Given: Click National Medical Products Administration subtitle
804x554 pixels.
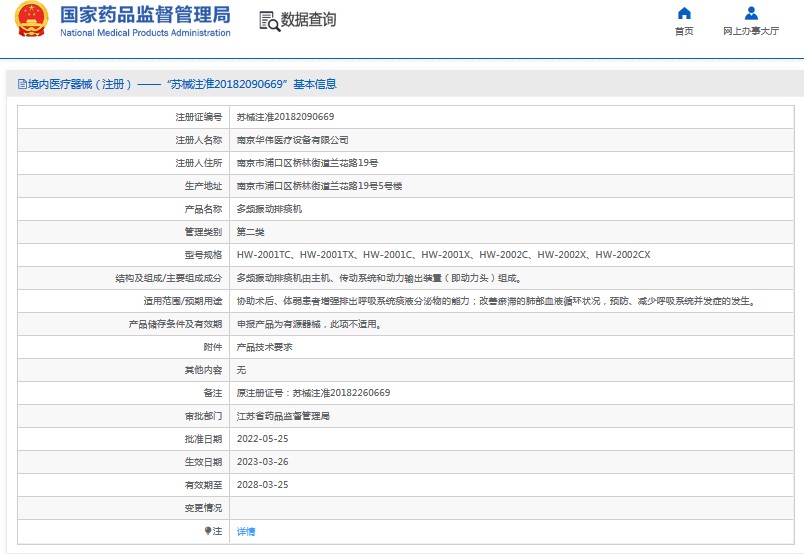Looking at the screenshot, I should tap(145, 33).
